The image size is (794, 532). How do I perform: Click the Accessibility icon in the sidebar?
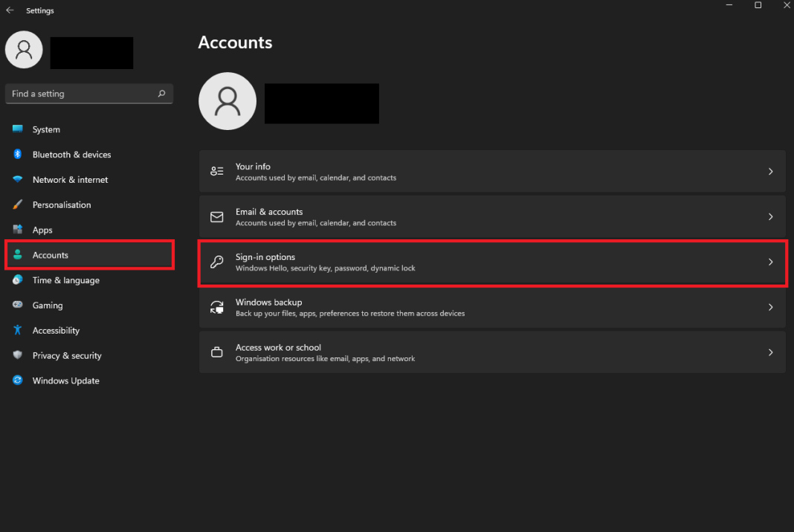[16, 331]
